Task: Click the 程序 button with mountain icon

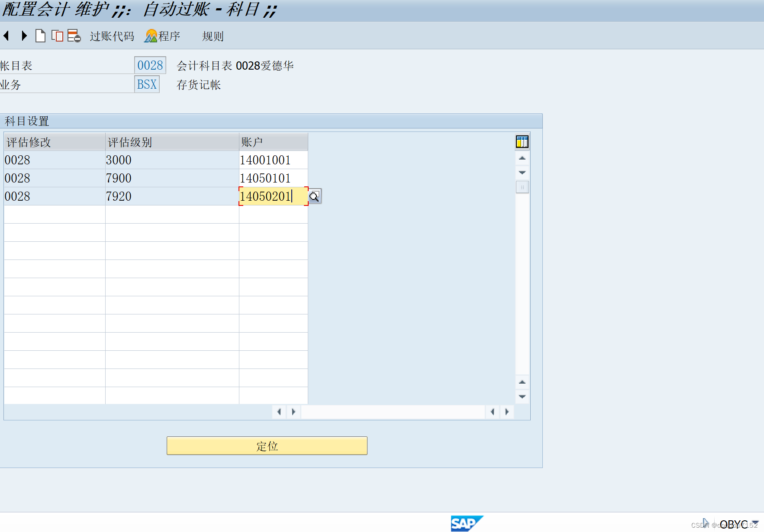Action: [162, 36]
